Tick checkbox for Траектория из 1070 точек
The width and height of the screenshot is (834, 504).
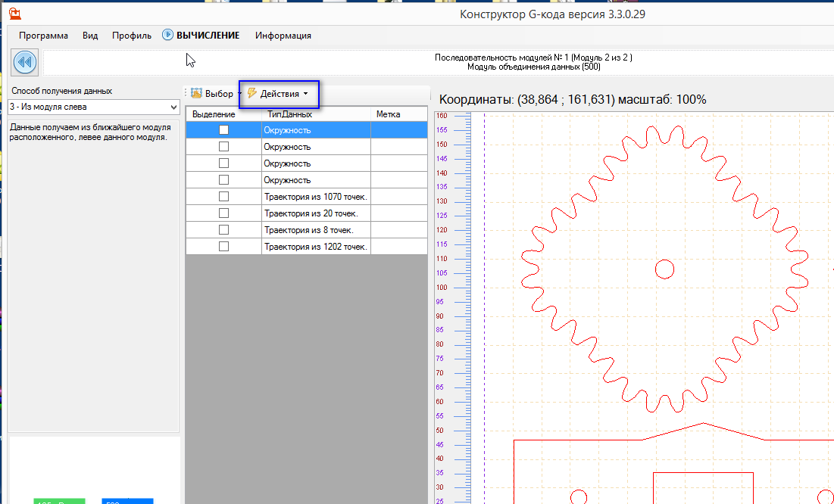click(224, 197)
